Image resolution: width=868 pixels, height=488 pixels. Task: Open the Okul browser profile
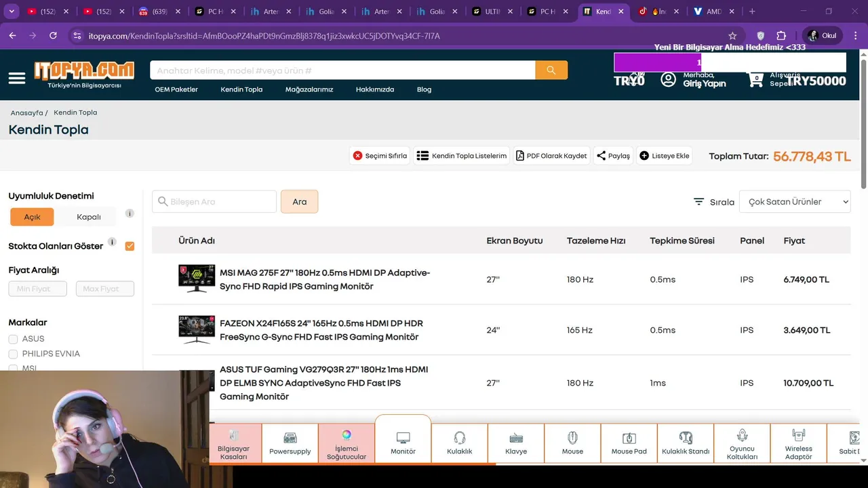click(823, 36)
